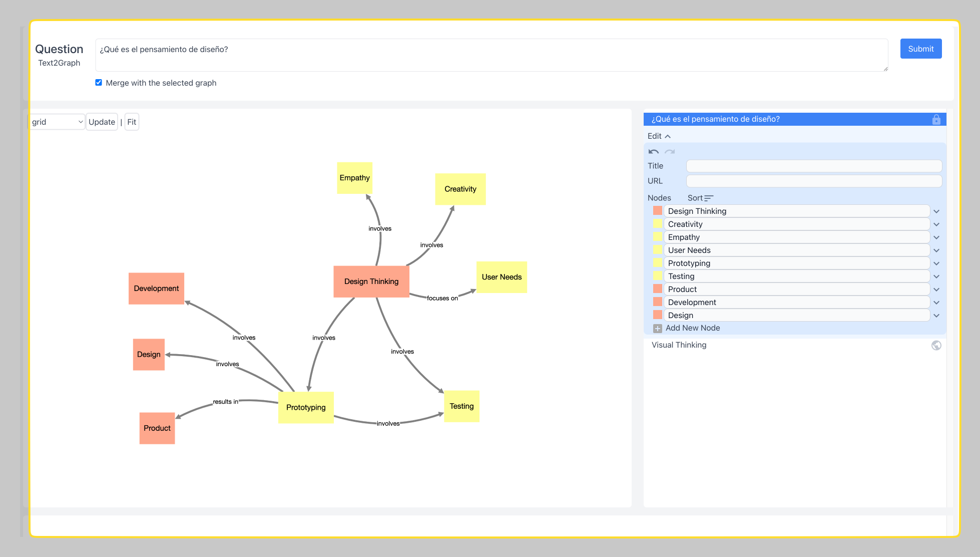
Task: Click the Sort nodes icon
Action: (x=708, y=198)
